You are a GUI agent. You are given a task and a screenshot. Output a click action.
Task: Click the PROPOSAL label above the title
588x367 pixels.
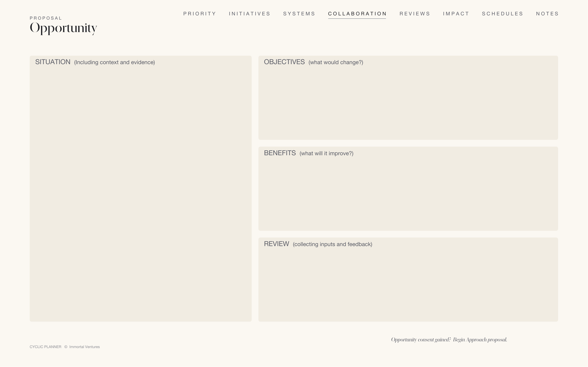pos(46,18)
